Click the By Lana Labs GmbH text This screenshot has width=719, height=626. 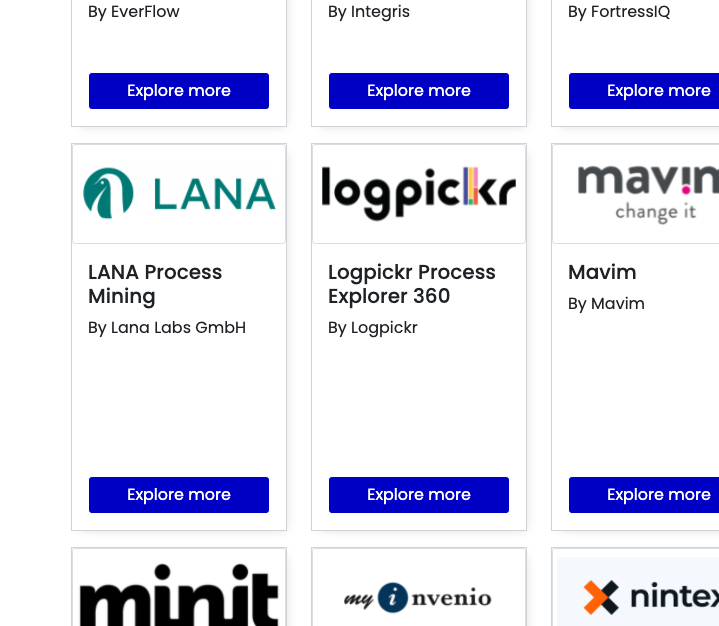point(167,328)
